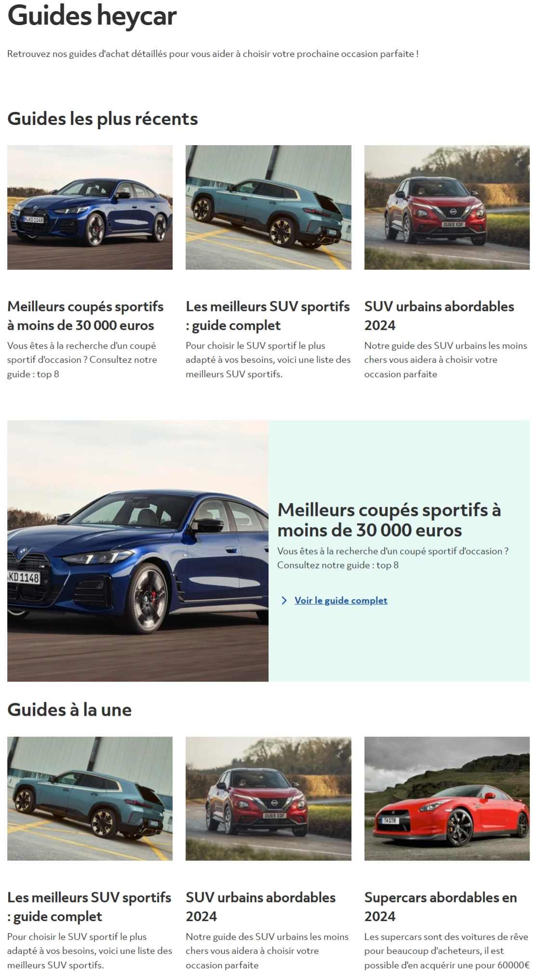
Task: Click the title Les meilleurs SUV sportifs in recent guides
Action: (268, 316)
